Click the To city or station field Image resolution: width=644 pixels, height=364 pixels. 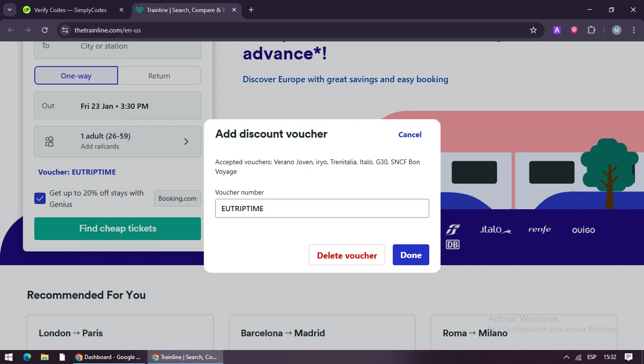point(118,47)
